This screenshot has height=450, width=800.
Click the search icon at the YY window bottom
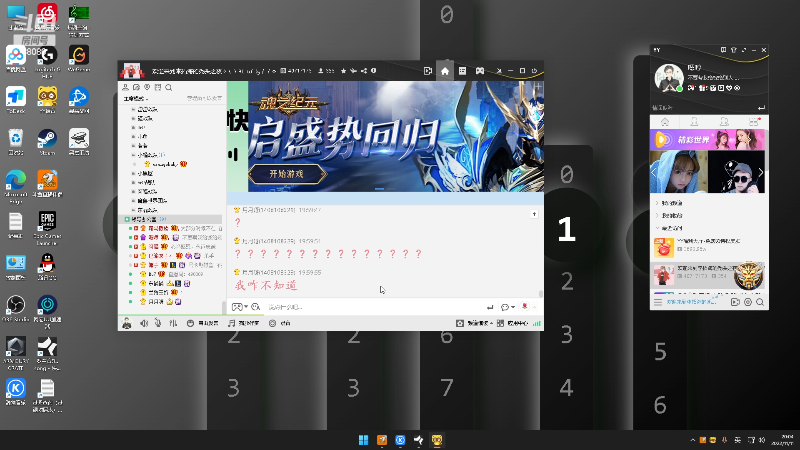point(760,302)
